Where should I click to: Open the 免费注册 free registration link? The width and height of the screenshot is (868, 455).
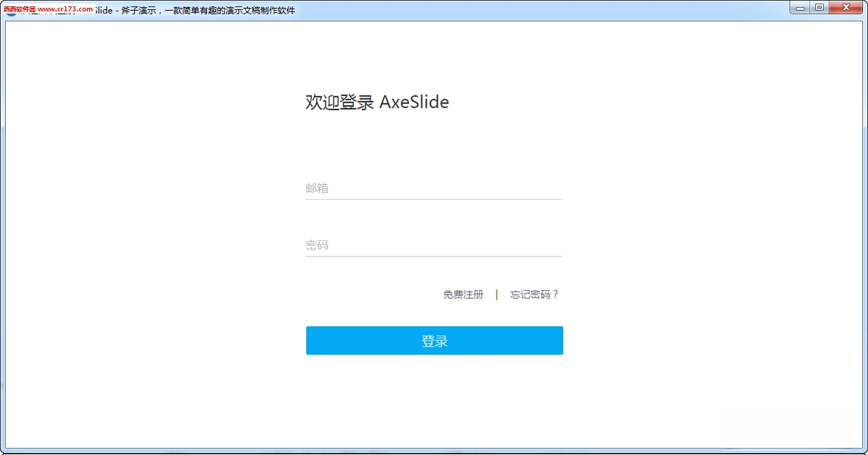tap(463, 295)
